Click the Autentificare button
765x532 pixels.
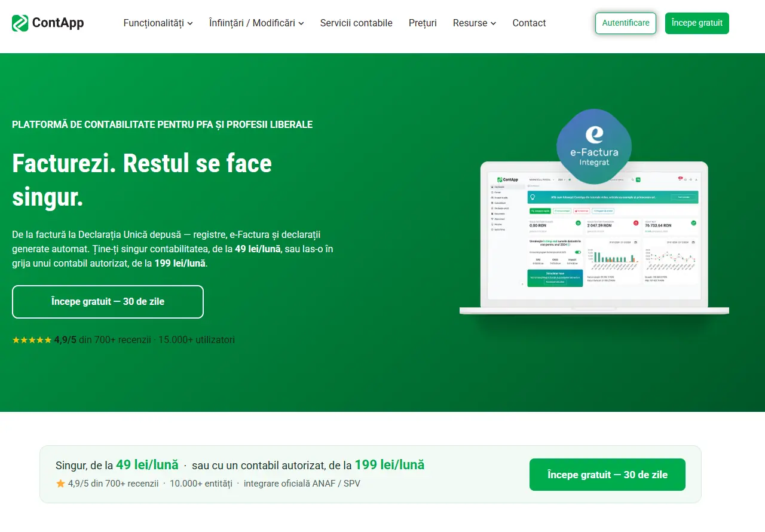pyautogui.click(x=626, y=23)
